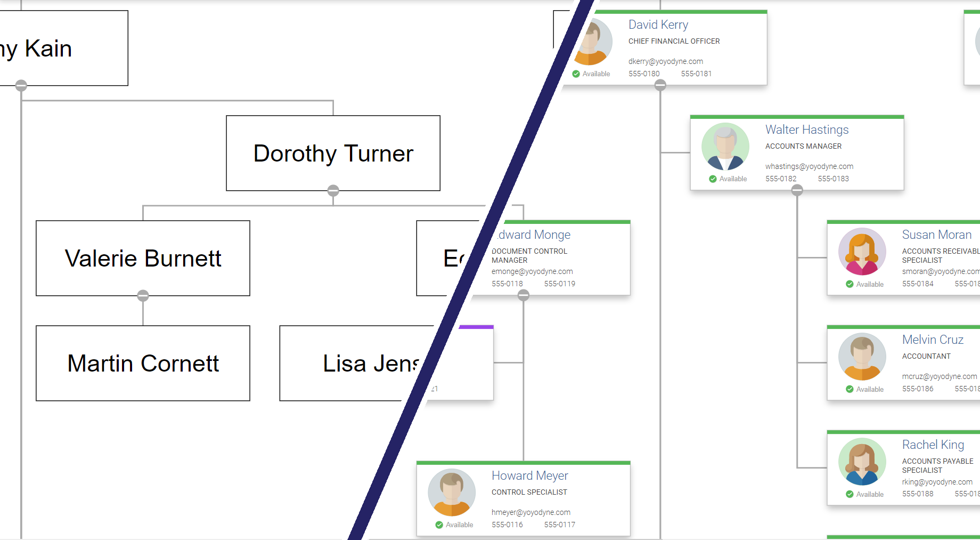Collapse Walter Hastings' team branch
This screenshot has height=540, width=980.
tap(797, 190)
